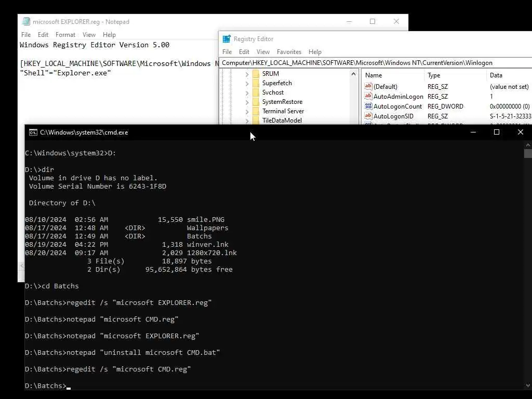Expand the SystemRestore registry key
The image size is (532, 399).
coord(247,102)
